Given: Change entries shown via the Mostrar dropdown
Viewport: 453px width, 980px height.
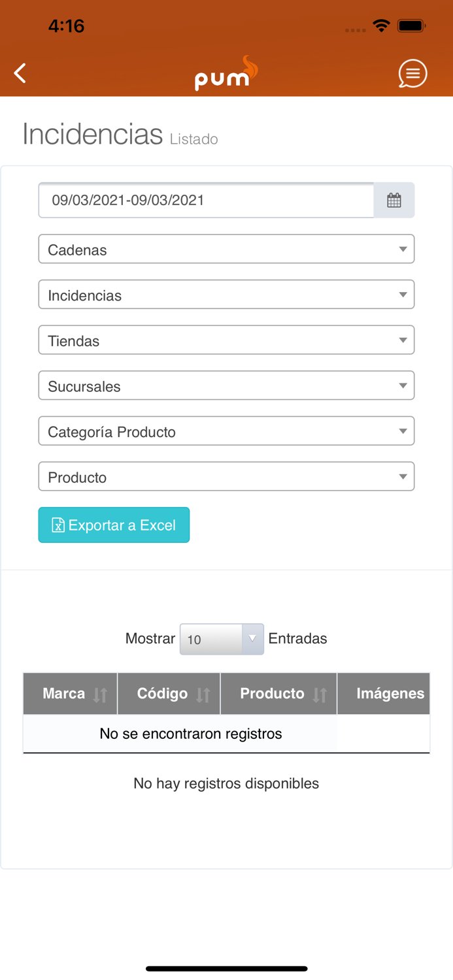Looking at the screenshot, I should pyautogui.click(x=221, y=638).
